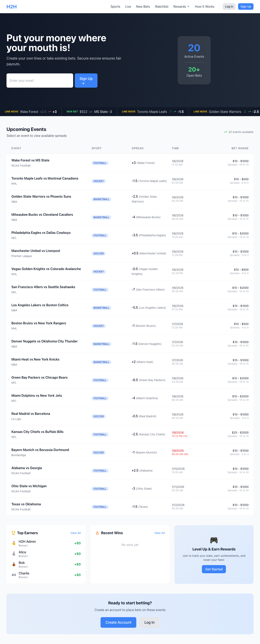Viewport: 260px width, 644px height.
Task: Go to the Watchlist page
Action: (161, 7)
